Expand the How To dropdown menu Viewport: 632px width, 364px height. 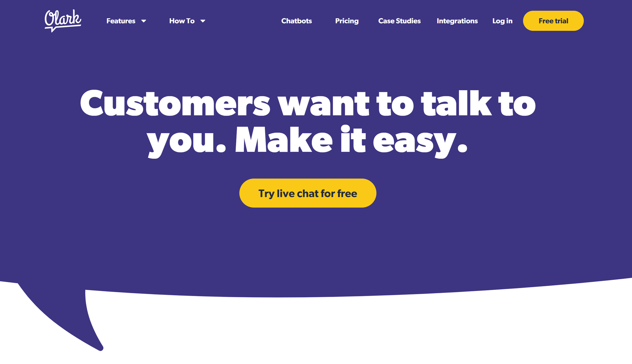(187, 21)
